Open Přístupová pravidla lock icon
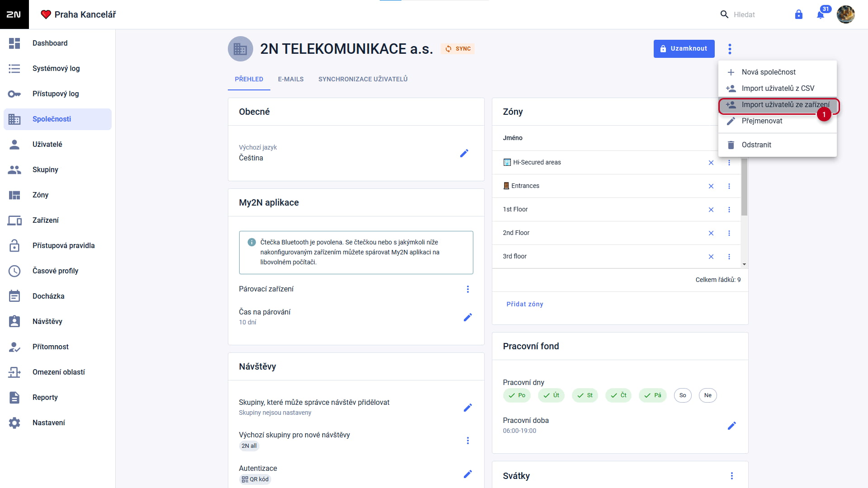868x488 pixels. tap(14, 246)
